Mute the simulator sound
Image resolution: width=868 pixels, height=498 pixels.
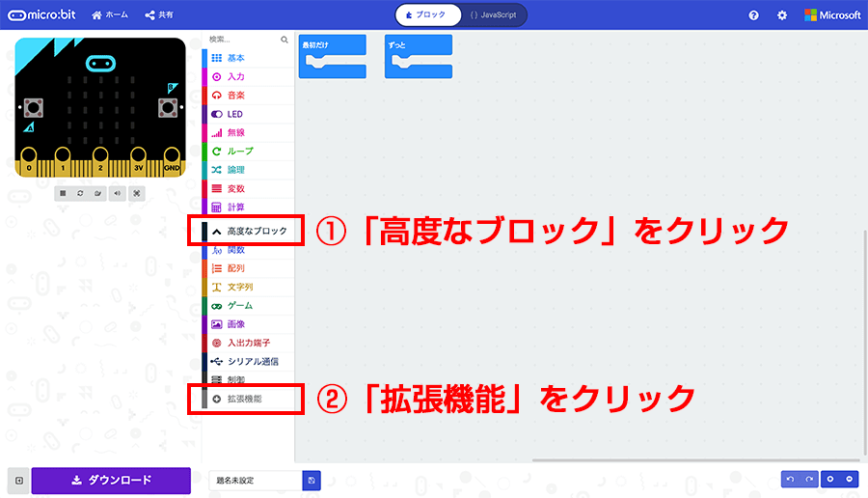point(117,193)
